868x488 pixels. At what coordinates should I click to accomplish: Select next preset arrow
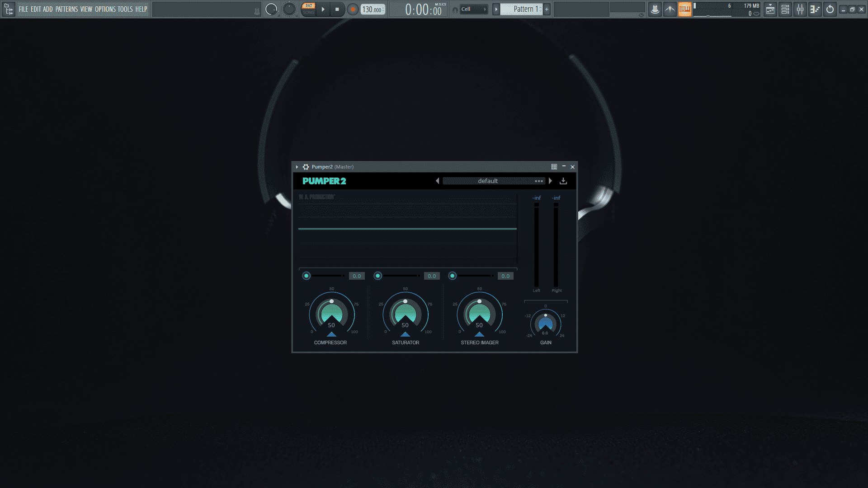click(550, 181)
